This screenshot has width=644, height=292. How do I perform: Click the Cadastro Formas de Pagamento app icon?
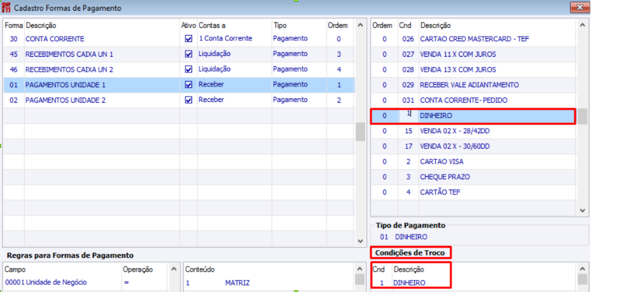6,7
